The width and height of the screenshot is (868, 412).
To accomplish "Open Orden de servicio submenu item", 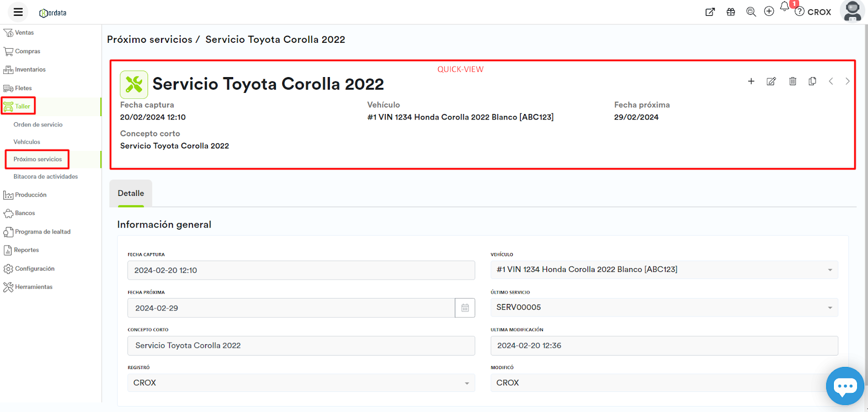I will click(x=38, y=124).
